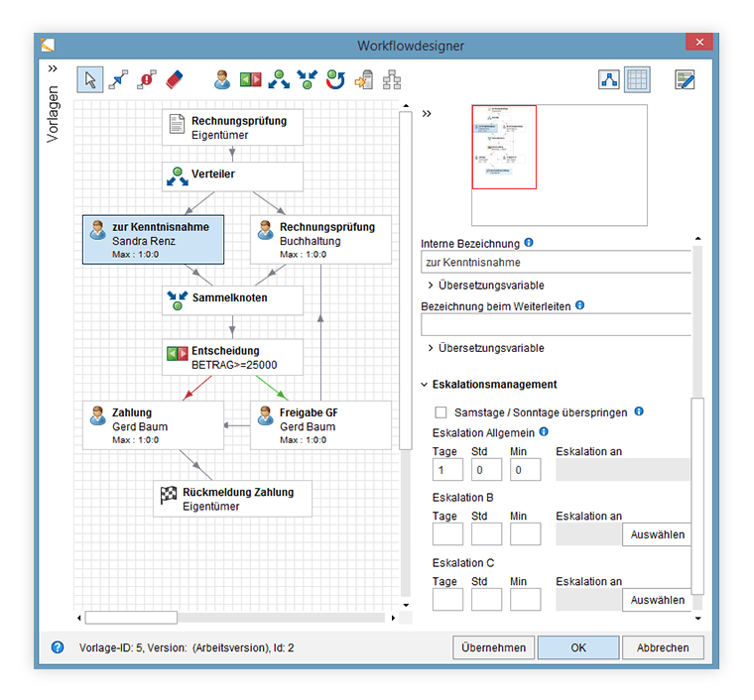Screen dimensions: 754x700
Task: Click Auswählen for Eskalation B
Action: tap(657, 534)
